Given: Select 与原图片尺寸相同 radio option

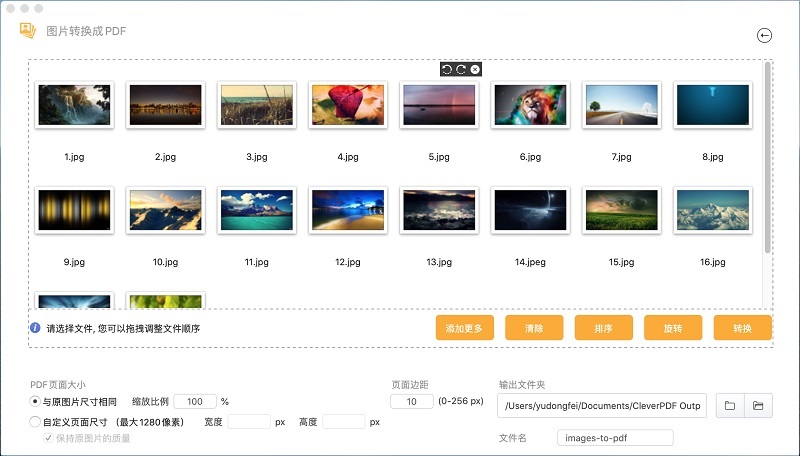Looking at the screenshot, I should coord(36,401).
